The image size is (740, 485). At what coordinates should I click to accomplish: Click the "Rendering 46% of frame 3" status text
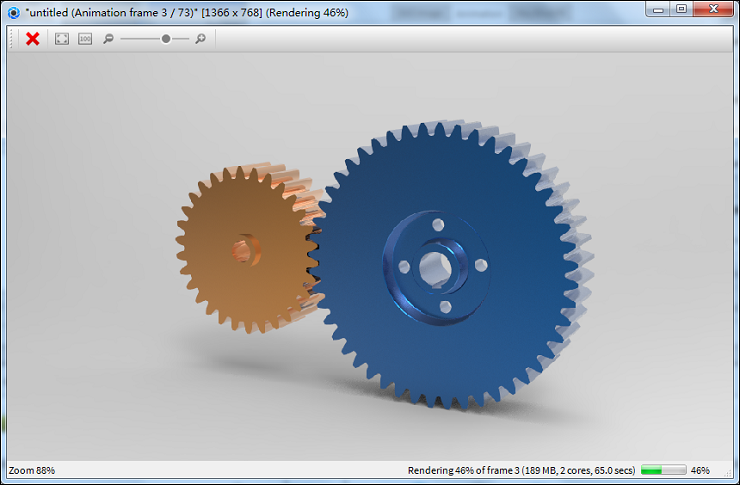pos(521,470)
